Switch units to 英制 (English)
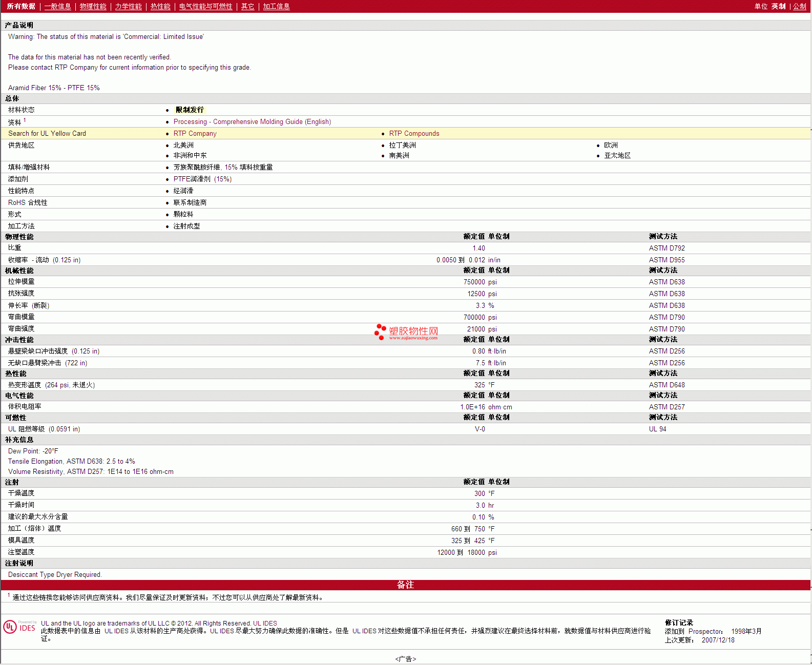 click(778, 7)
